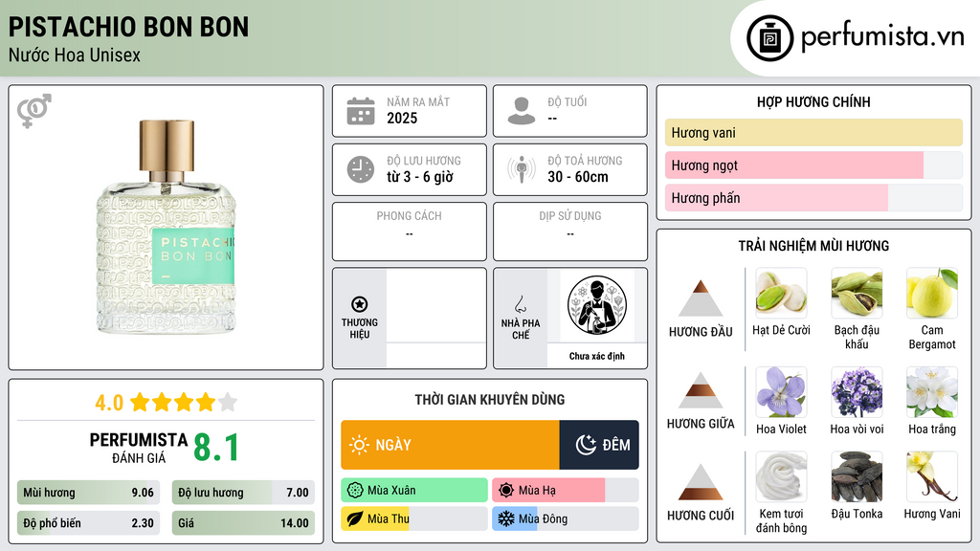Click the Nước Hoa Unisex subtitle
The height and width of the screenshot is (551, 980).
75,55
